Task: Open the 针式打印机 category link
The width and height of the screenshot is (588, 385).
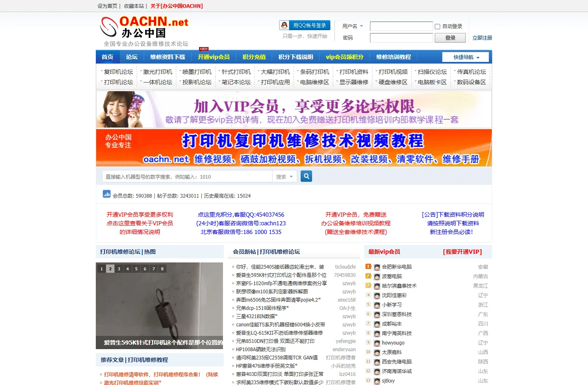Action: 236,72
